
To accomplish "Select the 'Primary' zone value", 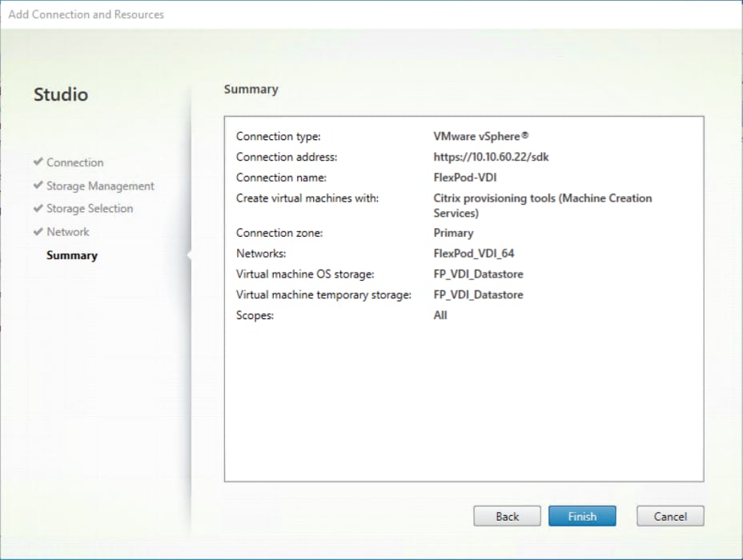I will tap(453, 233).
